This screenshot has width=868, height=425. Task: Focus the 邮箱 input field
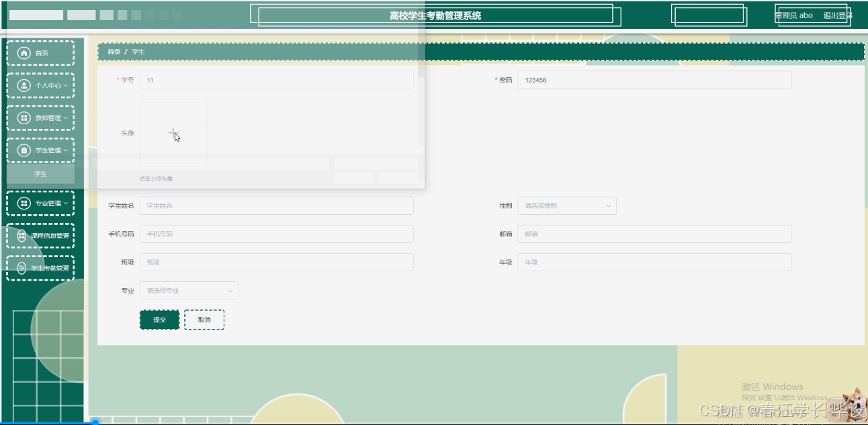[654, 234]
